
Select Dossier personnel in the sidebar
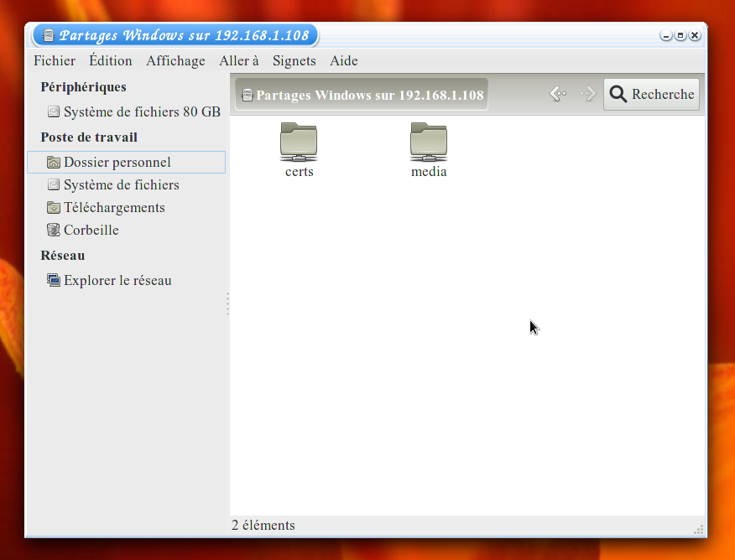click(x=127, y=163)
